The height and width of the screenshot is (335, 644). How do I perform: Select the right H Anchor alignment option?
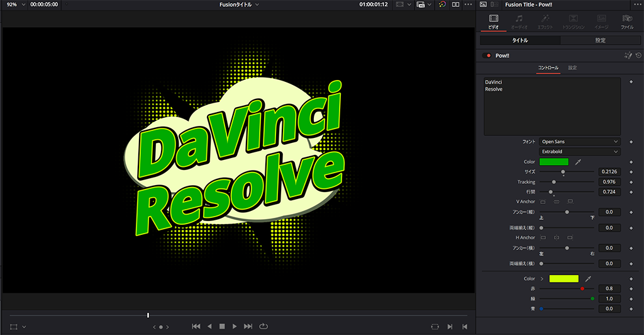pos(570,237)
